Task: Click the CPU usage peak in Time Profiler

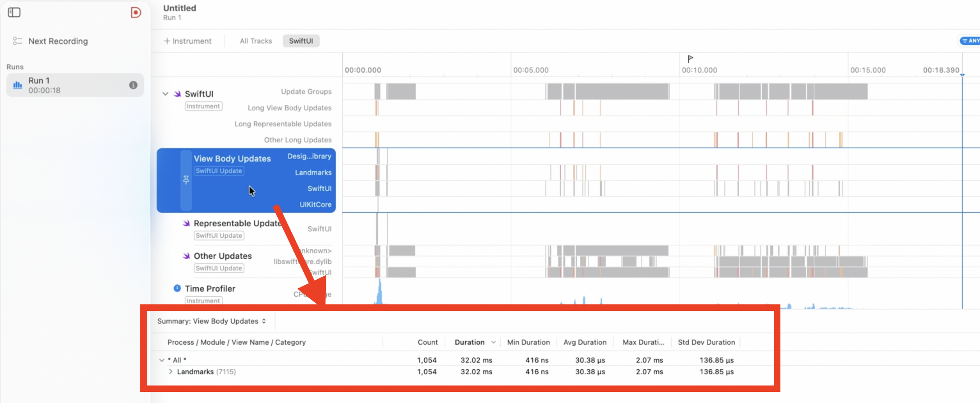Action: coord(380,291)
